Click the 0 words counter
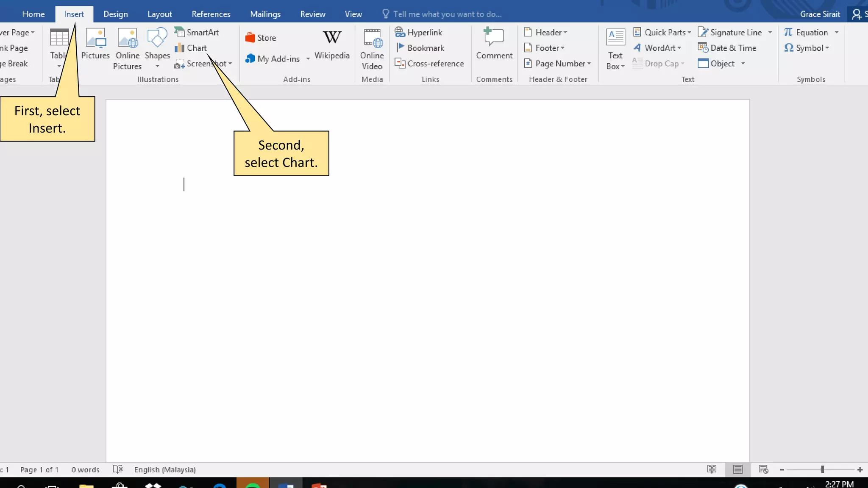 85,469
